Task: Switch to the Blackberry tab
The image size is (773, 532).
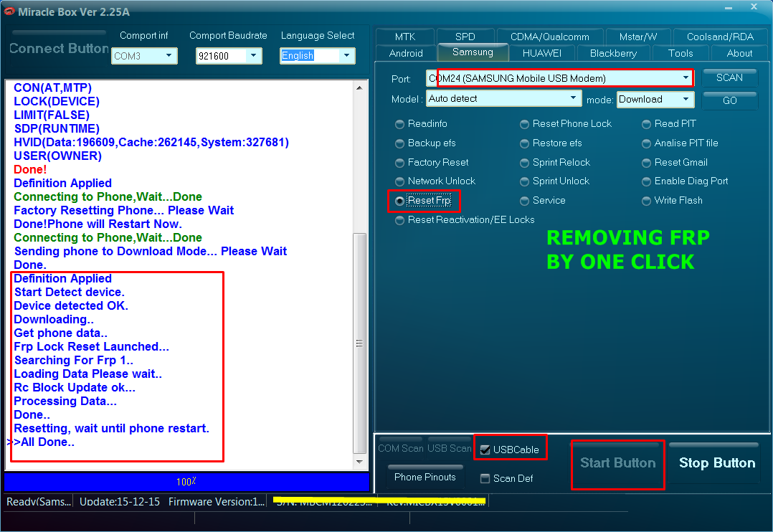Action: click(x=613, y=53)
